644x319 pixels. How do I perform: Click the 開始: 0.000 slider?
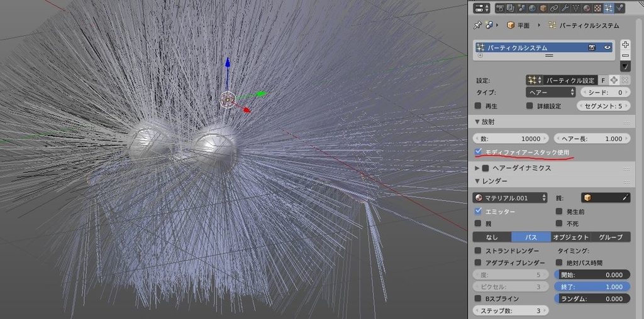click(592, 274)
